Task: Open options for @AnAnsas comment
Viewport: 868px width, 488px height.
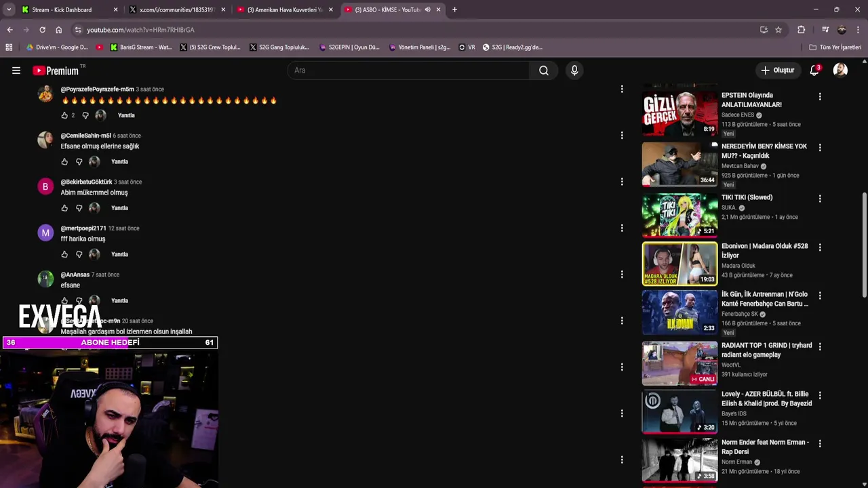Action: tap(622, 274)
